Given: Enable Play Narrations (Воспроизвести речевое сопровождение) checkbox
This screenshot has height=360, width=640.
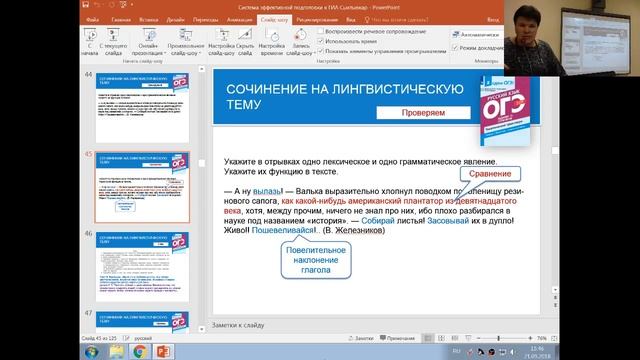Looking at the screenshot, I should coord(321,31).
